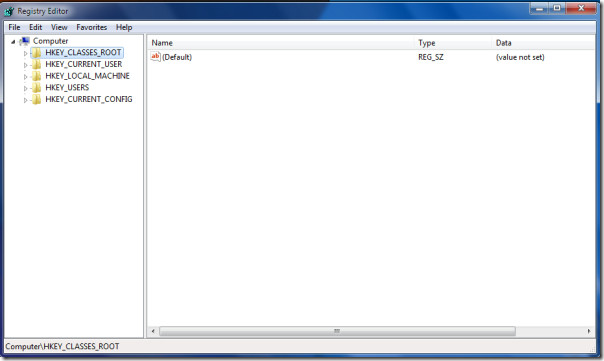Open the View menu
The height and width of the screenshot is (361, 604).
59,27
